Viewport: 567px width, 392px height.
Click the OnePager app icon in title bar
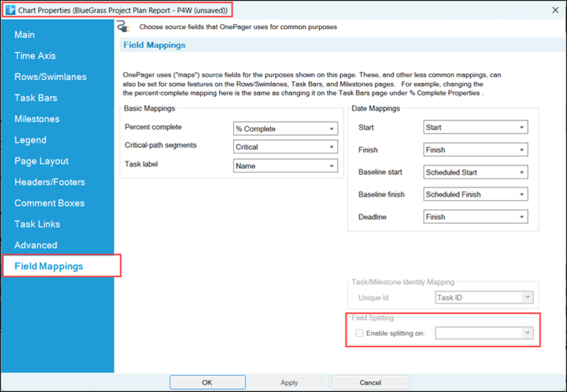tap(11, 10)
